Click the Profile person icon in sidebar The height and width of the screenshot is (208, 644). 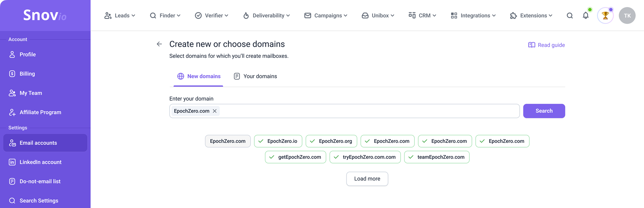(12, 54)
